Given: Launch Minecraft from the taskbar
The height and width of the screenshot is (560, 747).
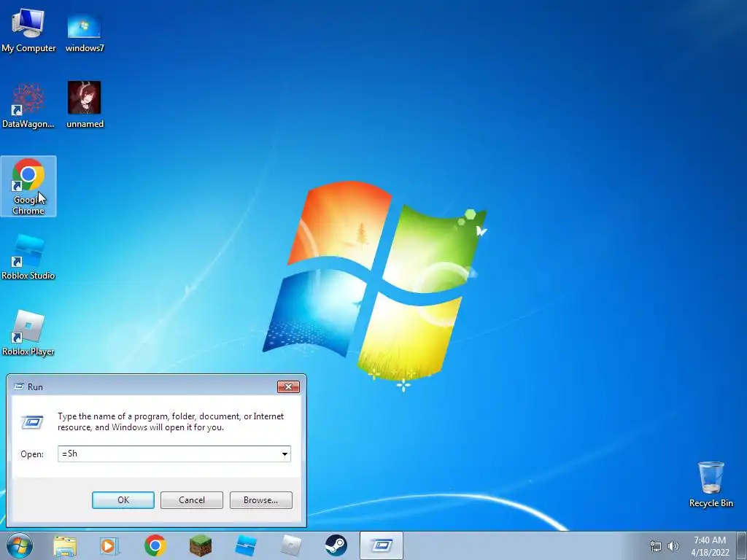Looking at the screenshot, I should [x=200, y=545].
